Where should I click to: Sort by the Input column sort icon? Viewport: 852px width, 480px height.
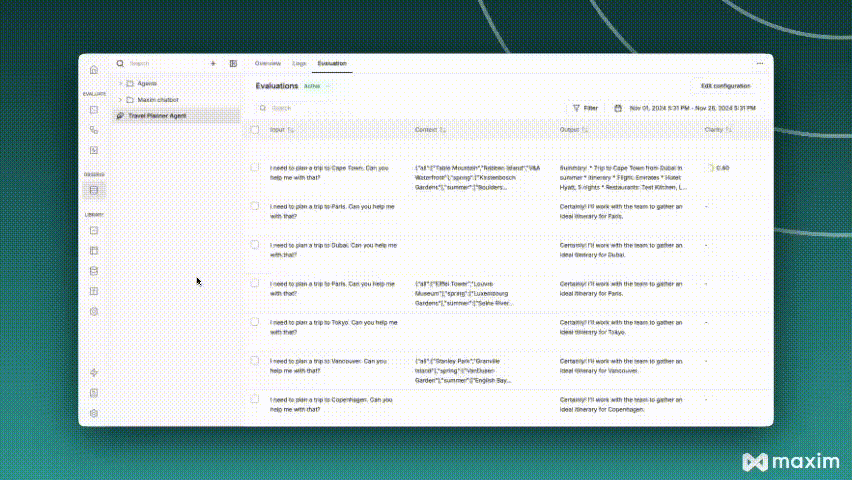click(x=291, y=130)
